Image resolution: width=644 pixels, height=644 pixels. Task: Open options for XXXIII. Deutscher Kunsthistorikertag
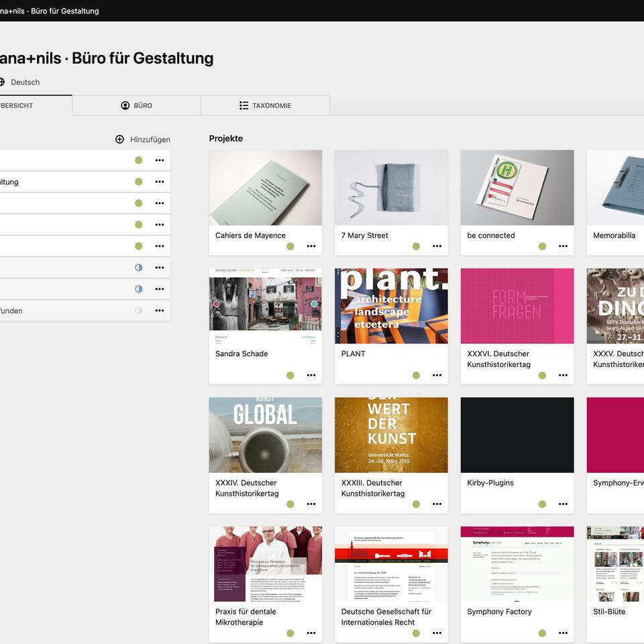pyautogui.click(x=437, y=504)
